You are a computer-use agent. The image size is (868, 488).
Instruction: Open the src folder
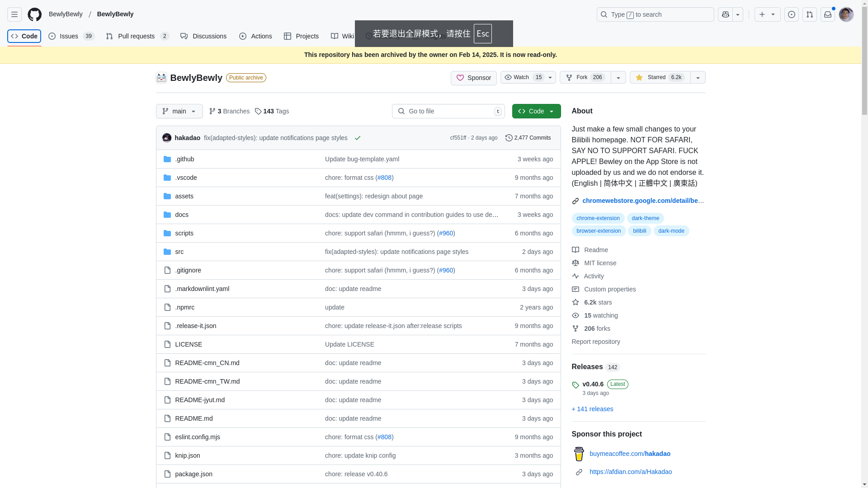(x=179, y=252)
